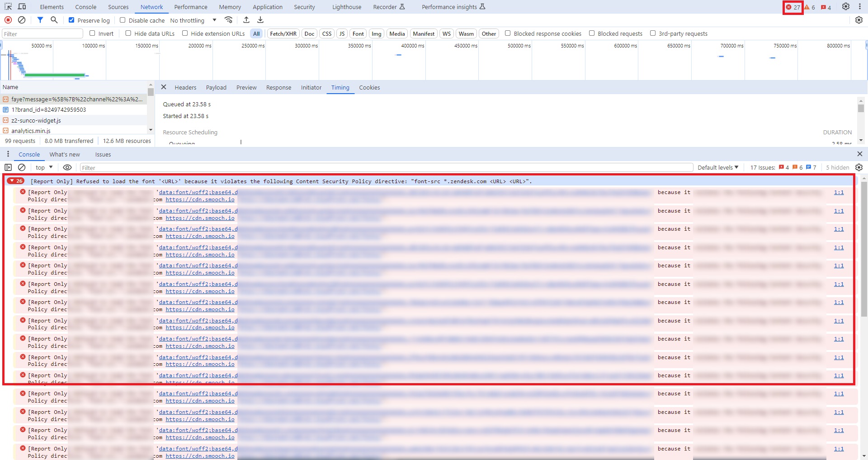Uncheck the Preserve log checkbox
Image resolution: width=868 pixels, height=460 pixels.
point(71,20)
